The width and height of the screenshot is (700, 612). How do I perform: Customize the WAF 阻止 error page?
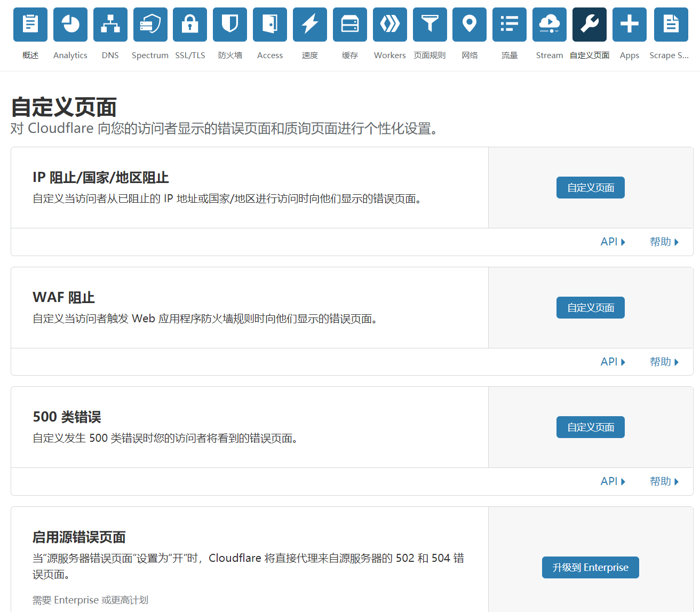pos(591,308)
